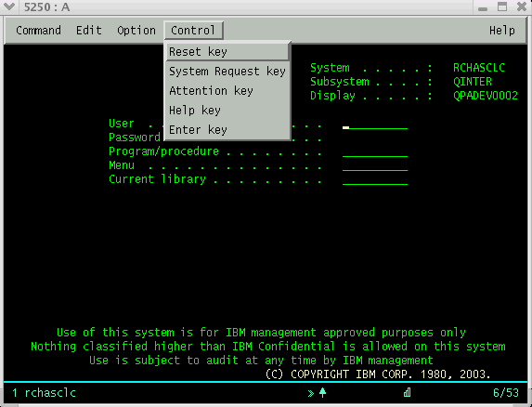Open the Help menu
Image resolution: width=532 pixels, height=407 pixels.
pos(501,31)
